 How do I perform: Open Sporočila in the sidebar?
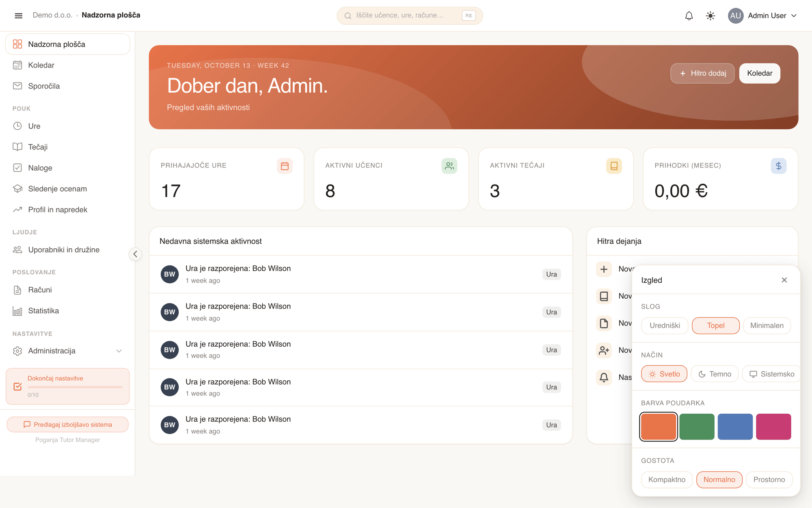[67, 86]
